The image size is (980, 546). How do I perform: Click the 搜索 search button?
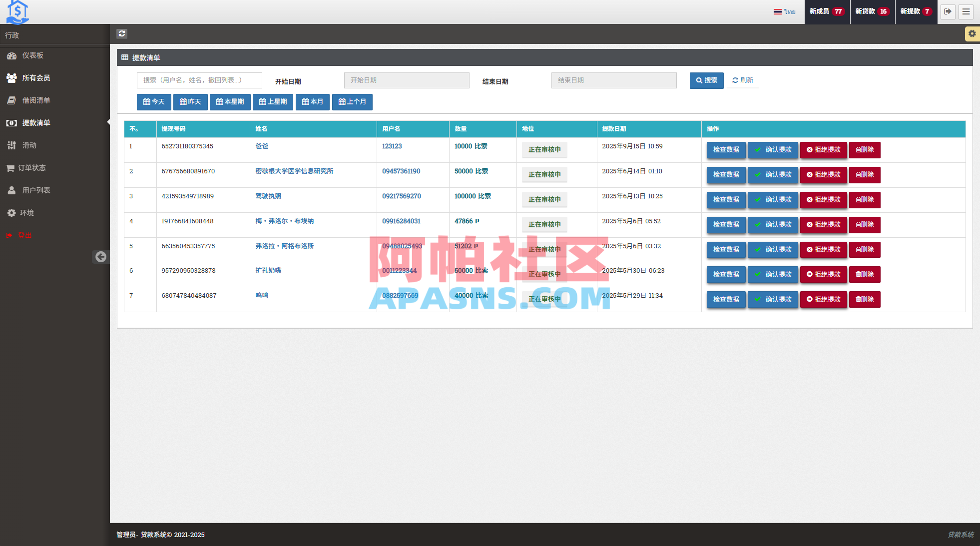click(x=706, y=80)
